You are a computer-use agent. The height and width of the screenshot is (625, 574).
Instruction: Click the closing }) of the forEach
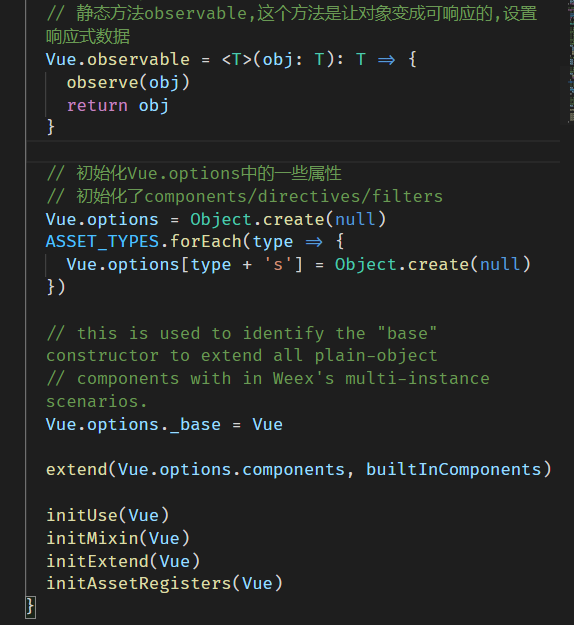coord(56,287)
